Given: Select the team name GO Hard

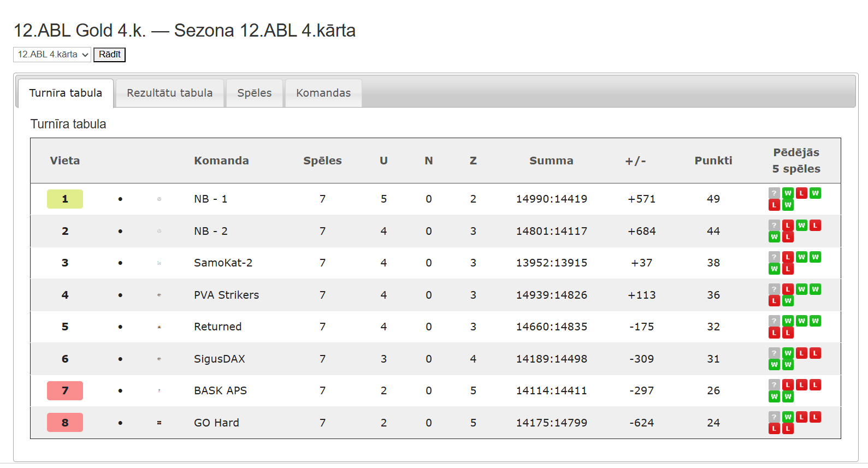Looking at the screenshot, I should [x=216, y=423].
